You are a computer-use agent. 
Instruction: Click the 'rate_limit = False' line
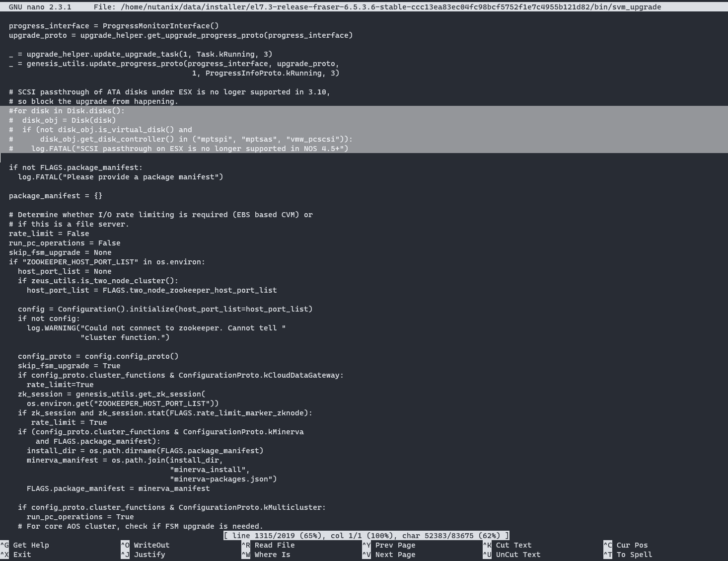point(49,234)
